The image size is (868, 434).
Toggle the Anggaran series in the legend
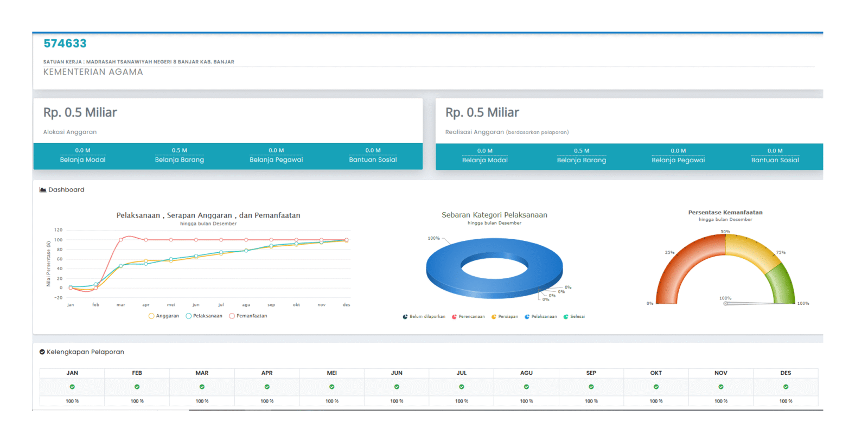click(x=164, y=316)
